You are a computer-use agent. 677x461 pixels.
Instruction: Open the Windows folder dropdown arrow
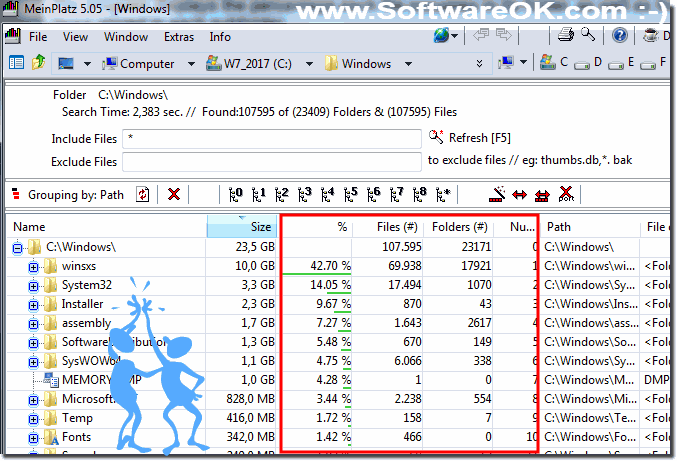pyautogui.click(x=405, y=64)
